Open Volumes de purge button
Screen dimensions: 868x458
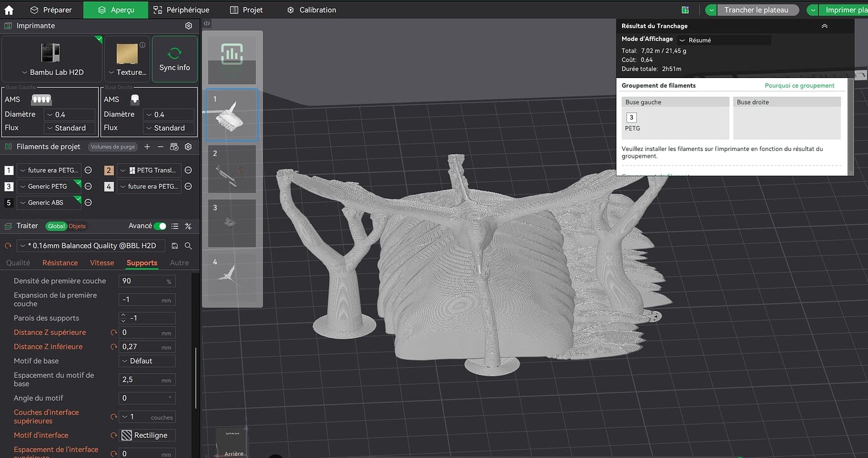[x=112, y=147]
